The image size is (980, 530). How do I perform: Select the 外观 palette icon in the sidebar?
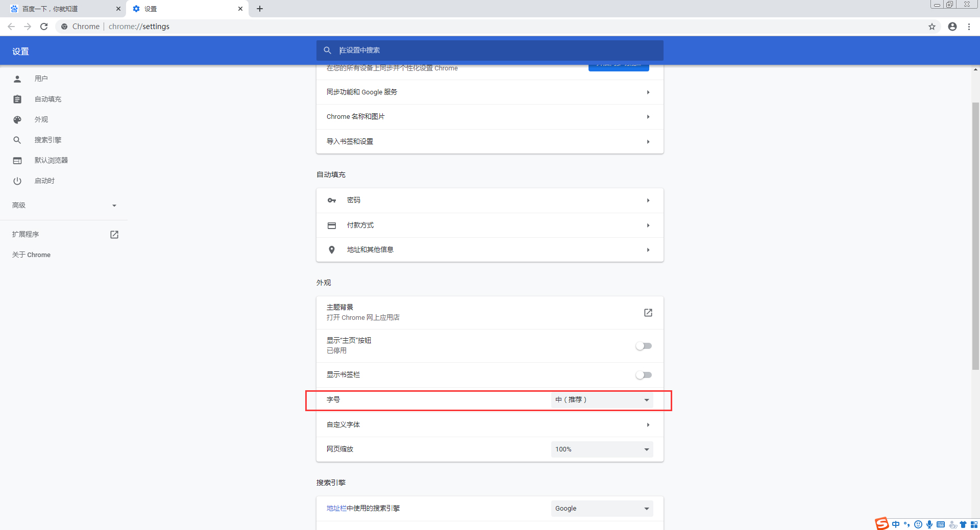pos(17,119)
